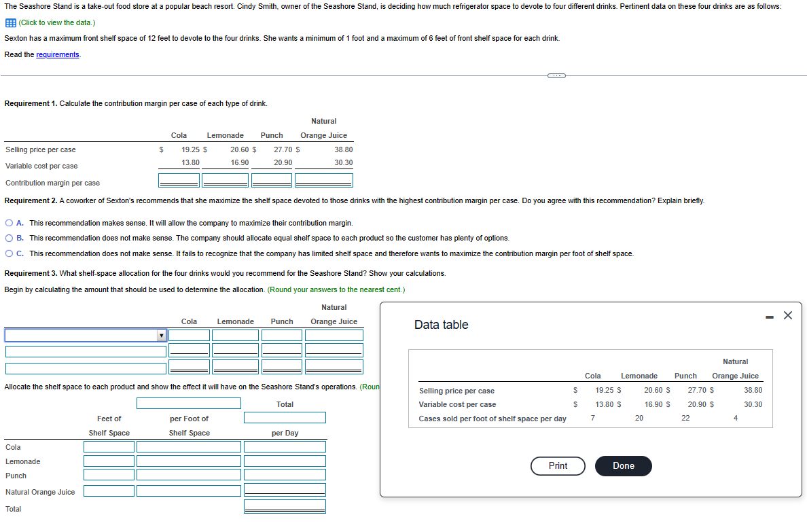The height and width of the screenshot is (532, 807).
Task: Open the allocation basis dropdown in Requirement 3
Action: (x=162, y=335)
